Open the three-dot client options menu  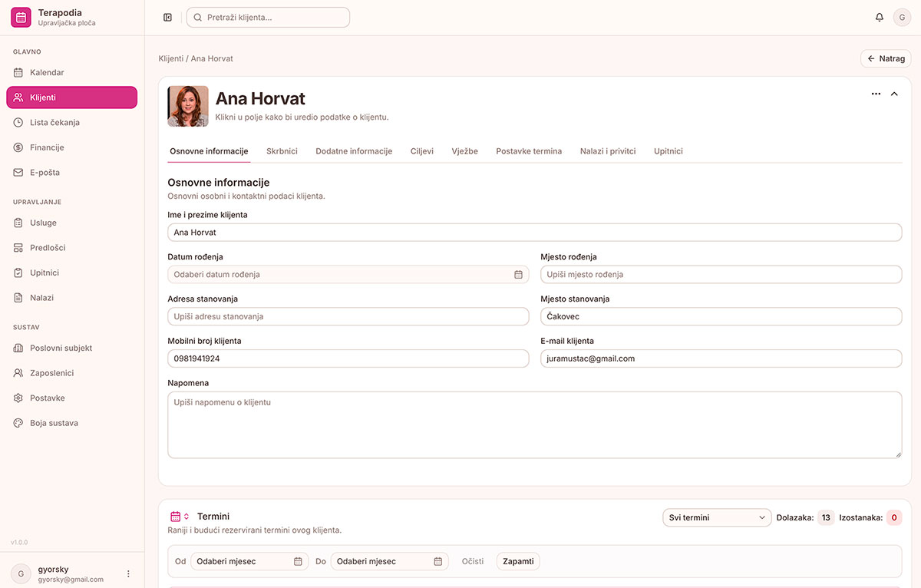tap(876, 94)
